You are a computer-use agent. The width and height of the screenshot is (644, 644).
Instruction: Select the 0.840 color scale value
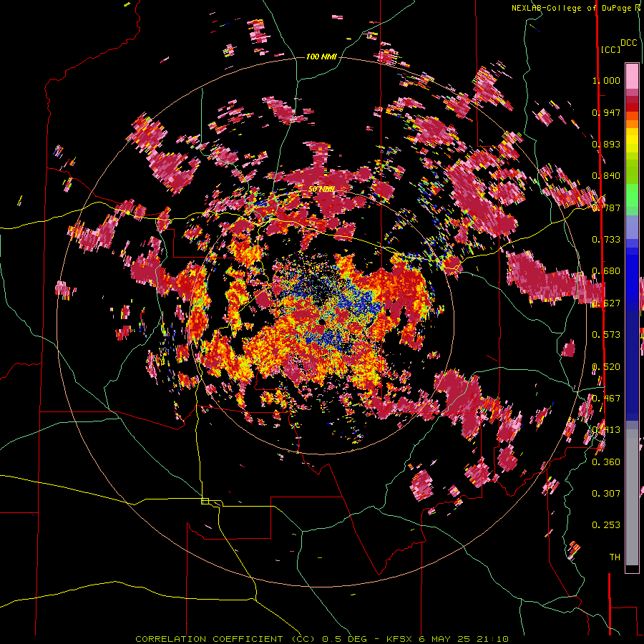pos(606,176)
